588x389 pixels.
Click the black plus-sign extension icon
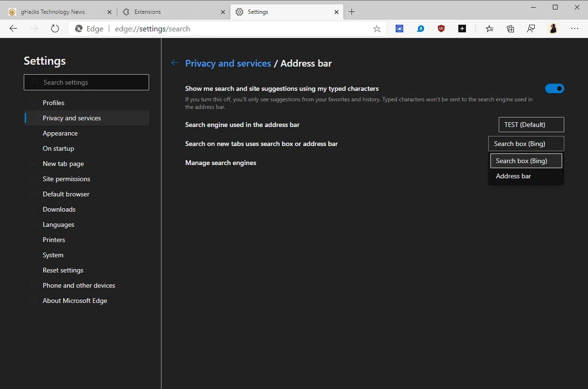(x=462, y=29)
